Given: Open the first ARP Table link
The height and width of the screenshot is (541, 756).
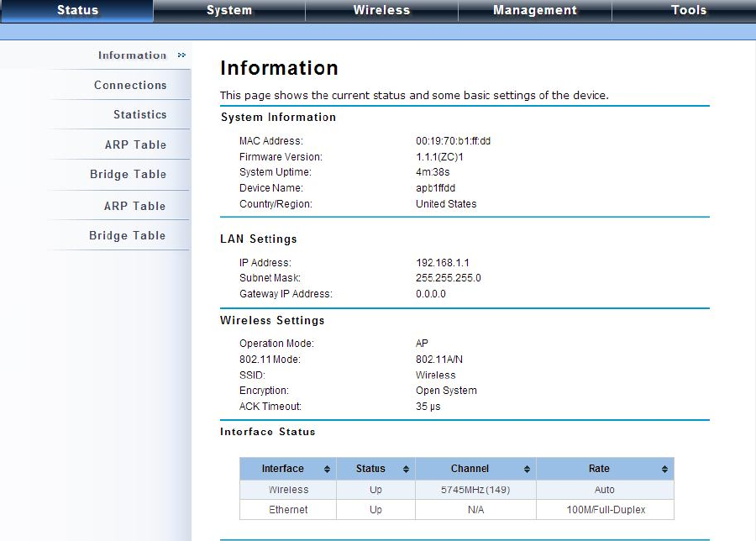Looking at the screenshot, I should click(135, 144).
